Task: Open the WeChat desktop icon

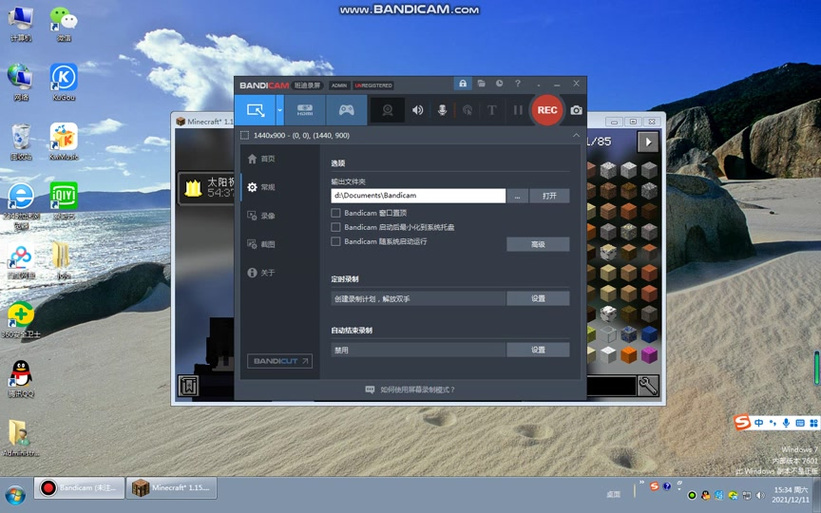Action: [x=64, y=24]
